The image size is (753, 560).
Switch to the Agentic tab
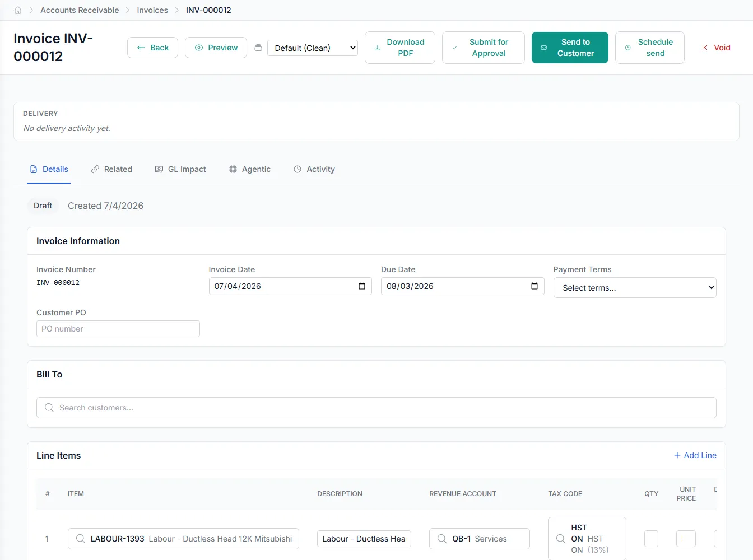[250, 169]
